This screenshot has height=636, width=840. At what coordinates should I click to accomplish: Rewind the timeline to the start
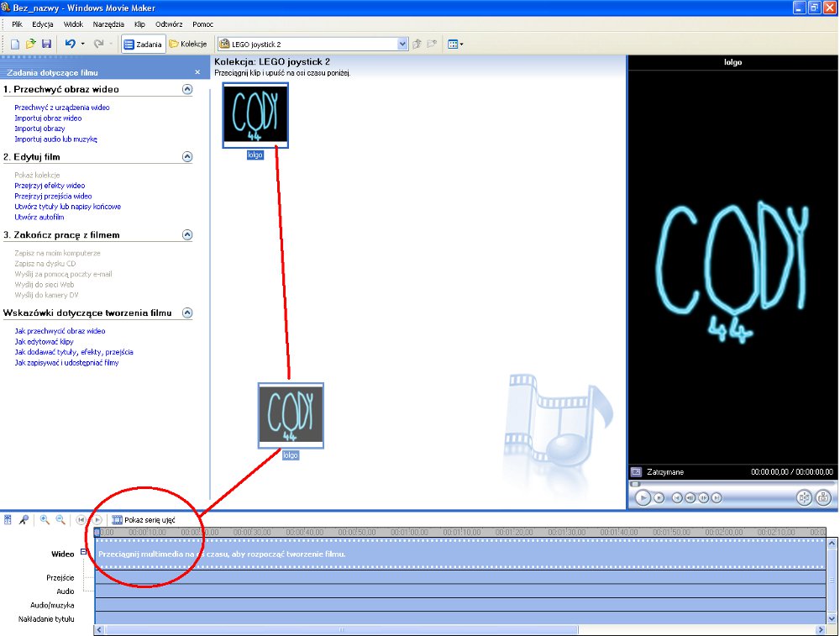(x=81, y=520)
